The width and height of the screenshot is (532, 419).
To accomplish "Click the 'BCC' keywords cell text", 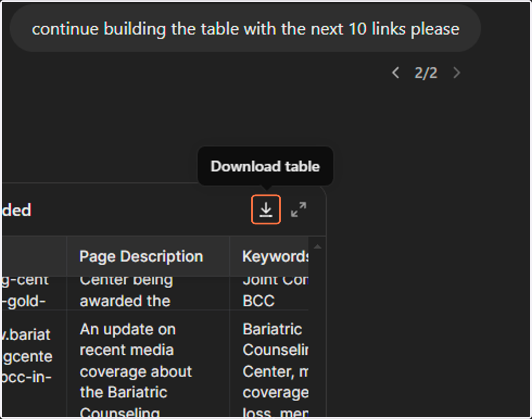I will coord(259,301).
